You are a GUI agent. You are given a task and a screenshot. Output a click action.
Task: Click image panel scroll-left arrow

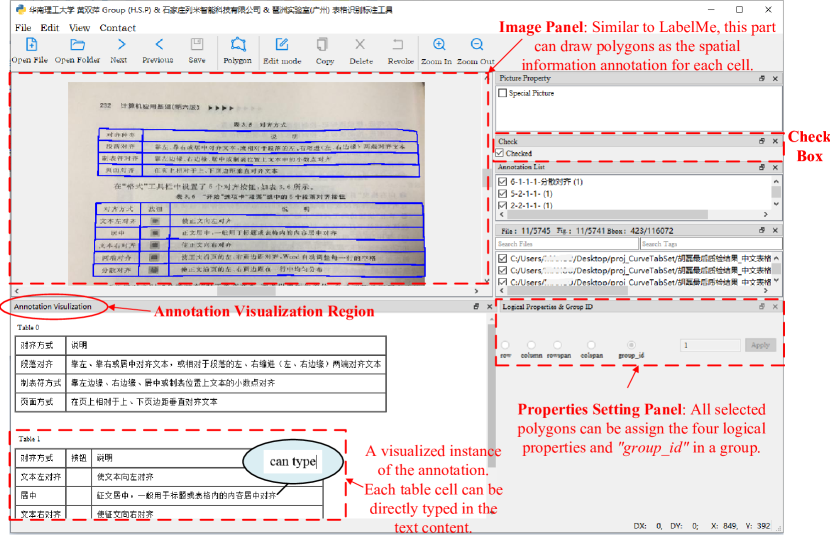[x=16, y=291]
